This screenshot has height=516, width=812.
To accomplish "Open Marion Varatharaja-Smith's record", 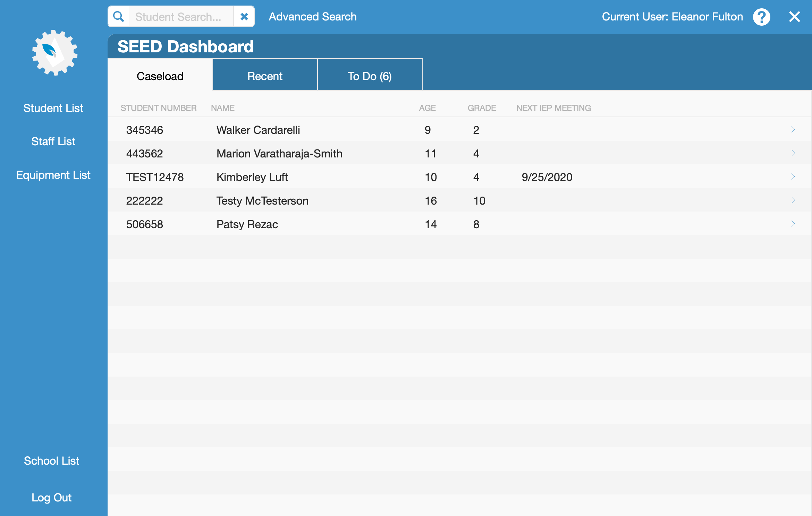I will (x=279, y=154).
